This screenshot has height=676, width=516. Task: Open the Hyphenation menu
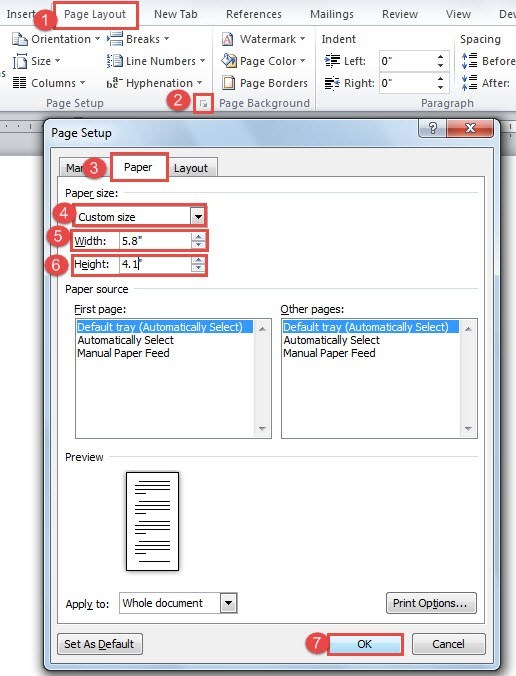pos(154,83)
